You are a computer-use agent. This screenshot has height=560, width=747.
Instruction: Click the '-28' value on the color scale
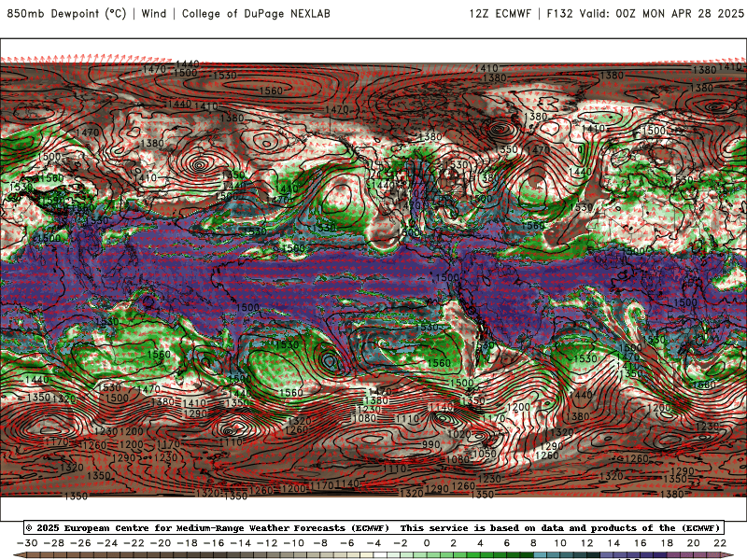(54, 543)
